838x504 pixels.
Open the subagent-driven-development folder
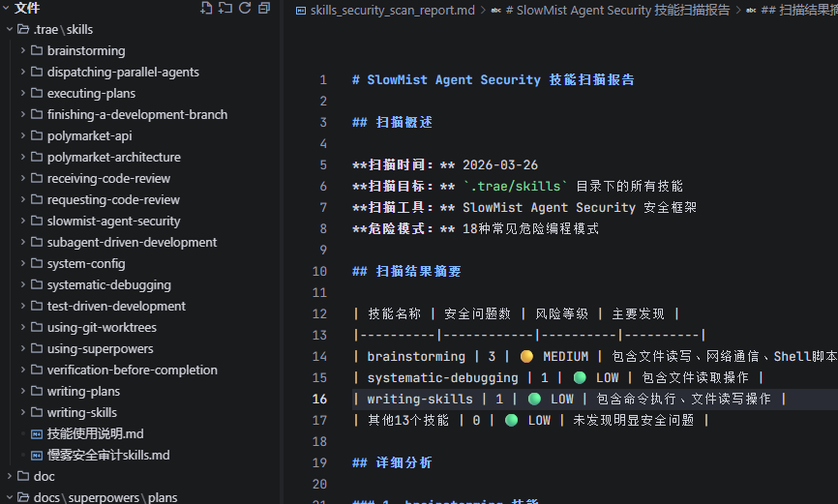[132, 242]
